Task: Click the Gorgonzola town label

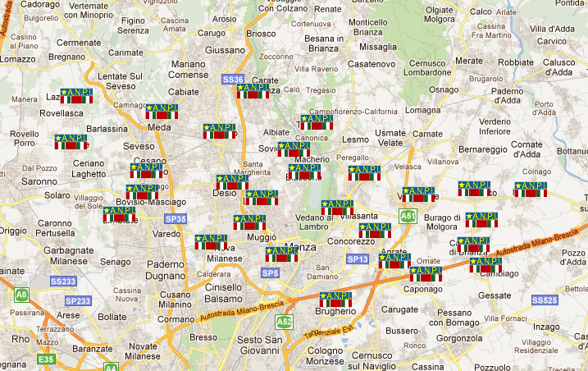Action: click(x=459, y=339)
